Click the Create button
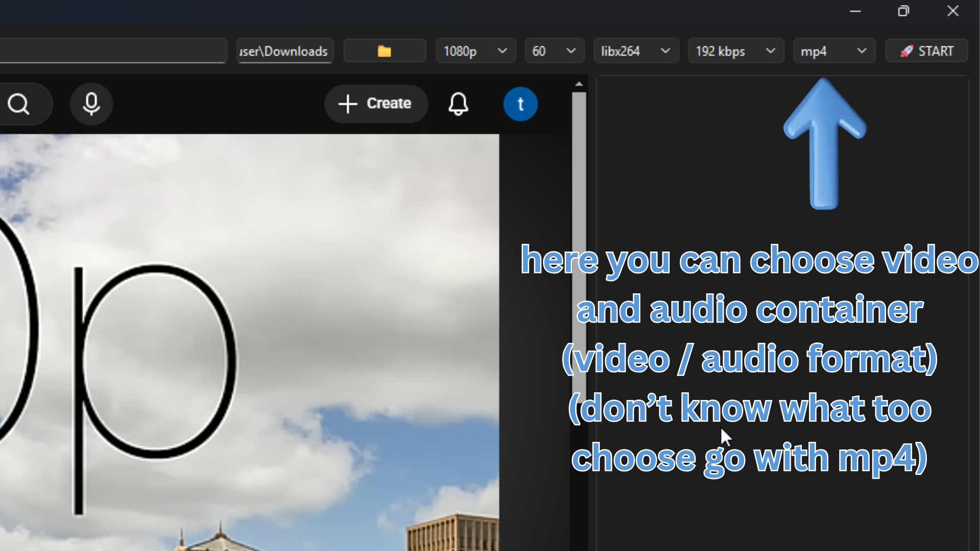 point(376,104)
